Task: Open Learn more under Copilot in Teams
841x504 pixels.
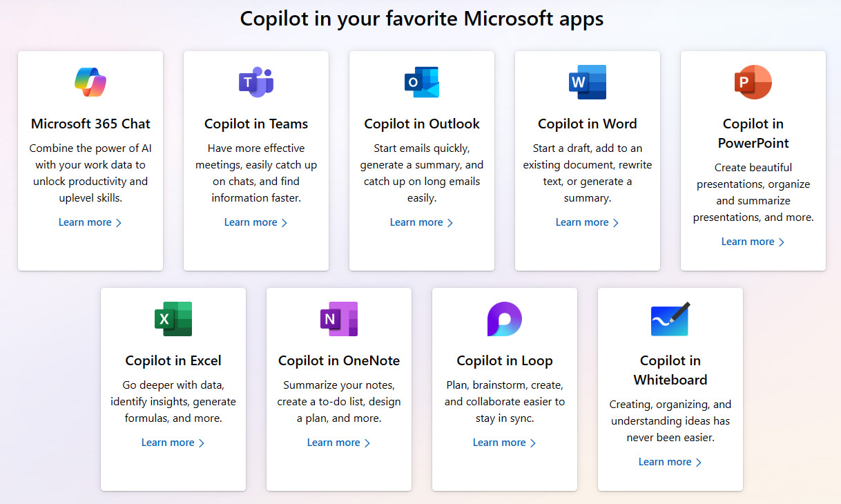Action: coord(255,222)
